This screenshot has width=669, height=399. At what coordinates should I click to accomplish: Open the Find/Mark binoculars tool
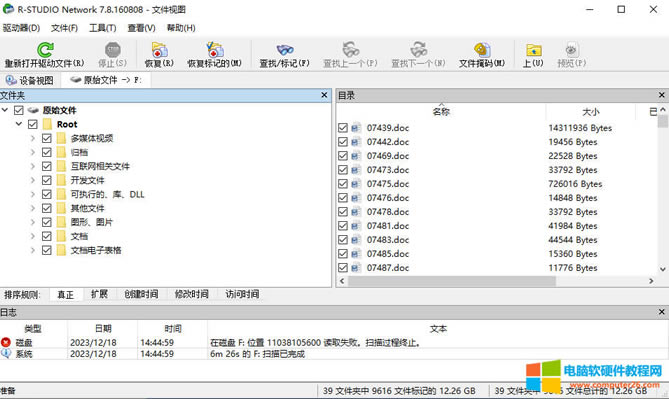(x=285, y=50)
